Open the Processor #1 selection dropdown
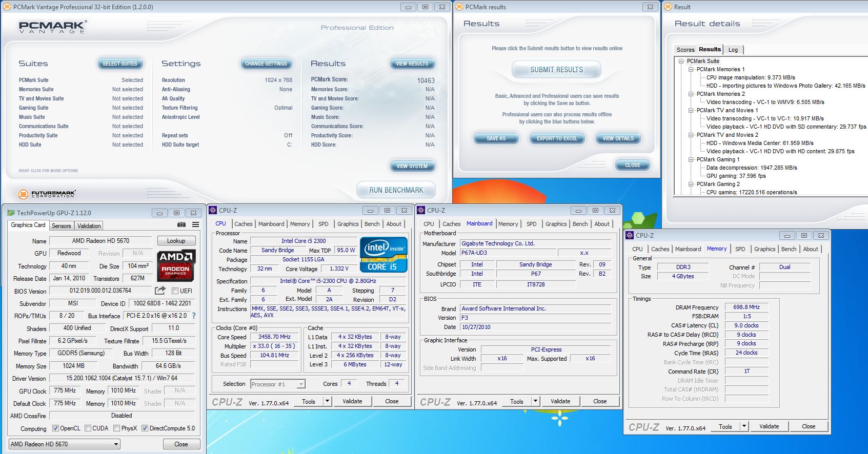Screen dimensions: 868x454 click(x=278, y=384)
